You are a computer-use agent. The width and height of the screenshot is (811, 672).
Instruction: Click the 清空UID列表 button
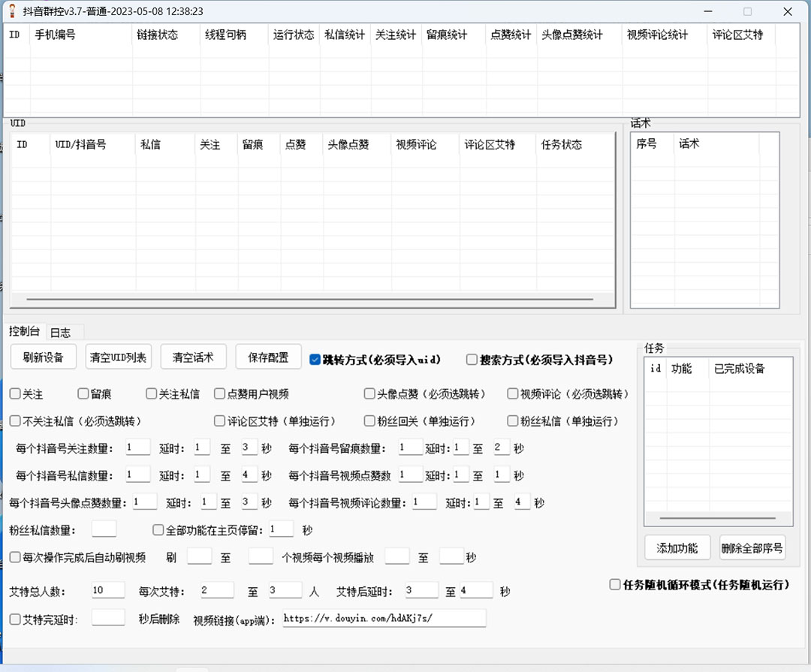pos(118,357)
